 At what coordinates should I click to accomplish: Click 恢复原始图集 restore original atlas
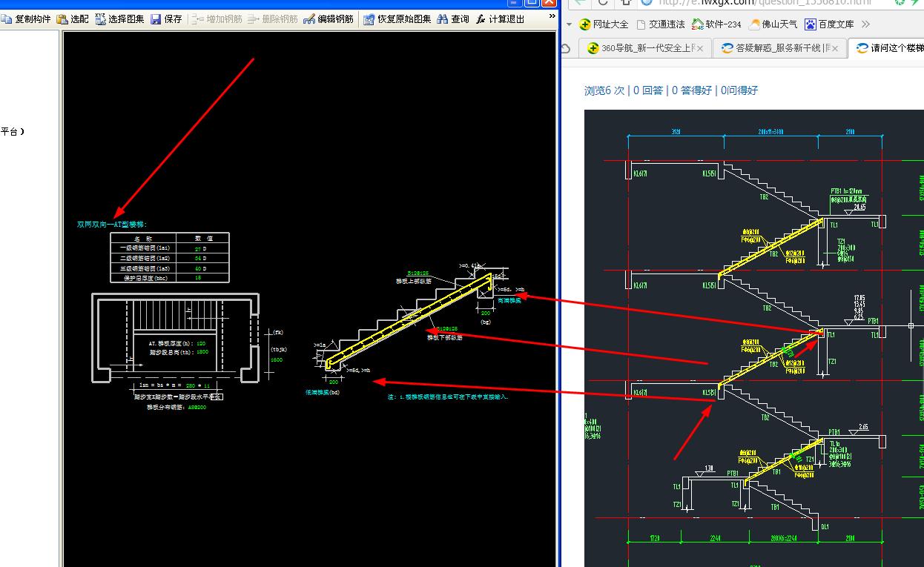397,19
